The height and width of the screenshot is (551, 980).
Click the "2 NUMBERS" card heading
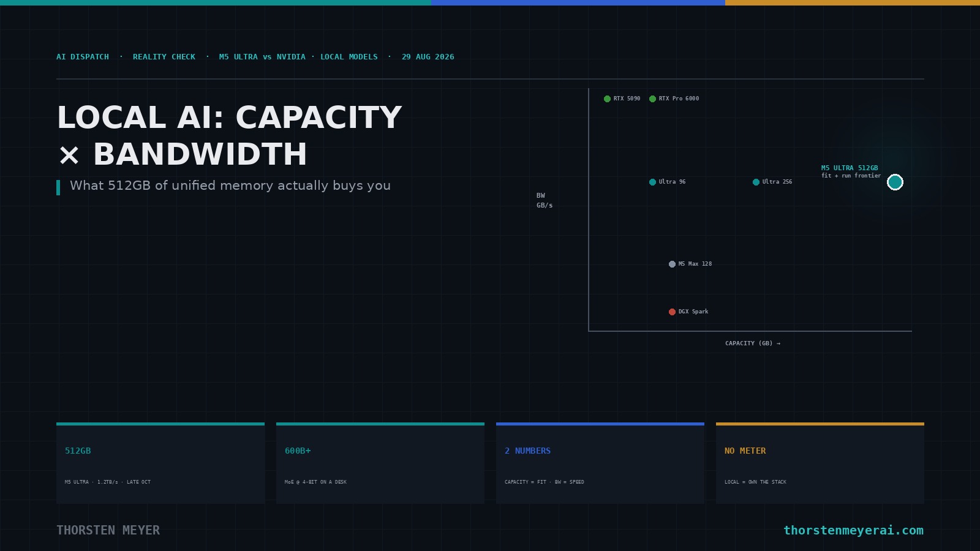pyautogui.click(x=527, y=451)
